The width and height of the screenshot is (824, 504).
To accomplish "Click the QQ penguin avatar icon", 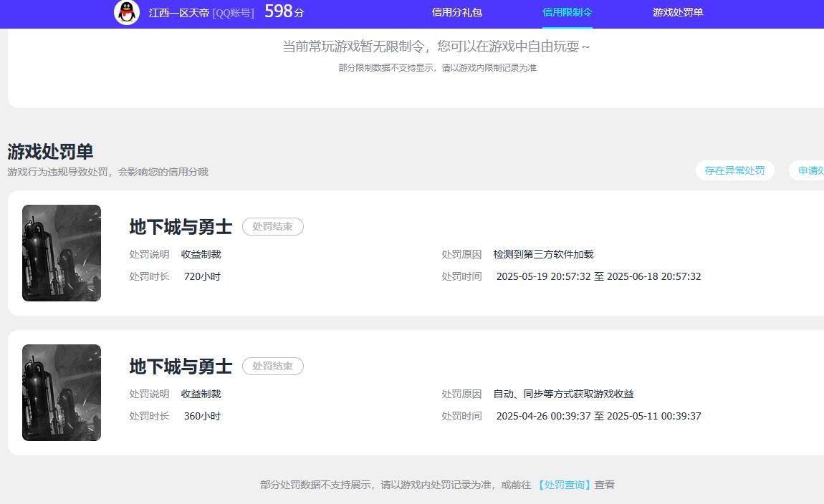I will pyautogui.click(x=126, y=13).
